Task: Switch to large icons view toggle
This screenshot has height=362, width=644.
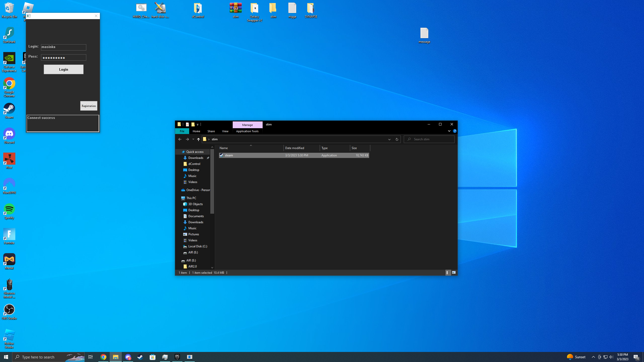Action: pos(454,273)
